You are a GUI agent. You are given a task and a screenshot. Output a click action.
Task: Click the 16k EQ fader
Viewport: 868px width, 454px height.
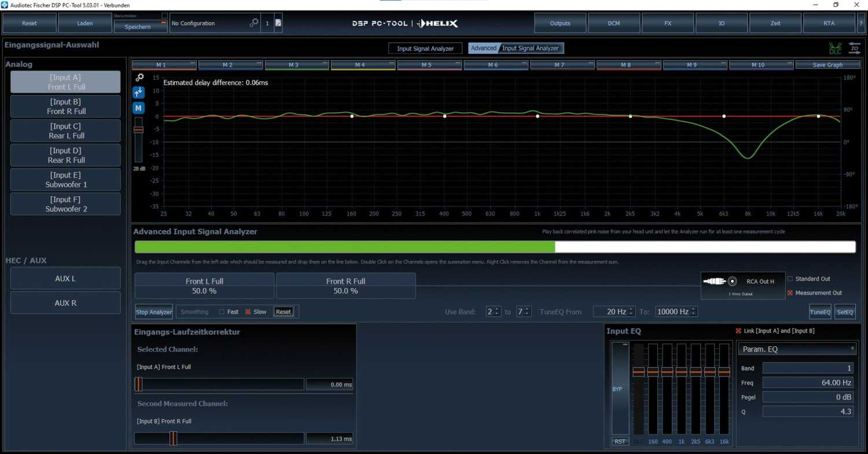724,389
